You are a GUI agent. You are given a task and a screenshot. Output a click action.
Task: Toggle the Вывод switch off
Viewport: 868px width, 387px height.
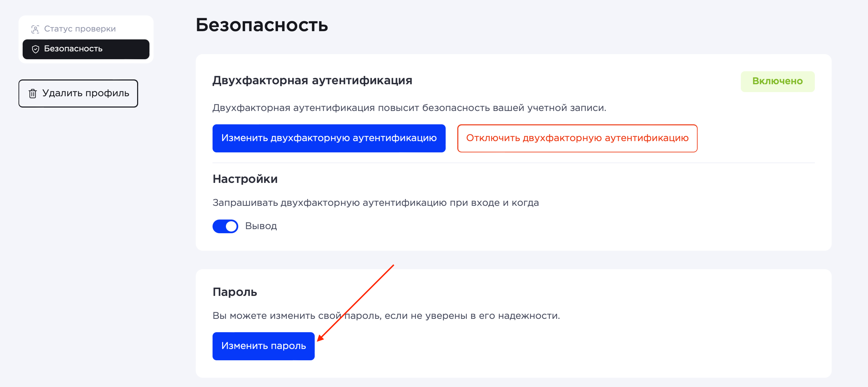click(225, 226)
